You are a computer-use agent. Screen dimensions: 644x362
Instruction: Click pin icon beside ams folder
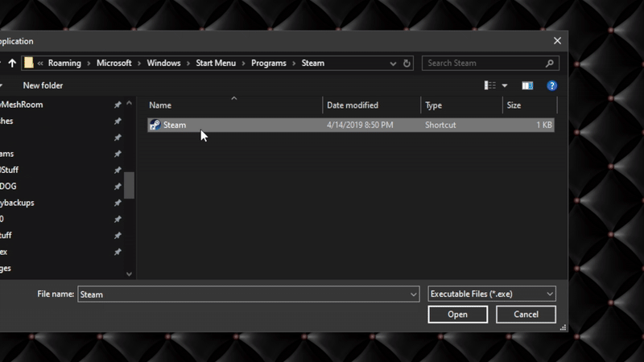[118, 154]
